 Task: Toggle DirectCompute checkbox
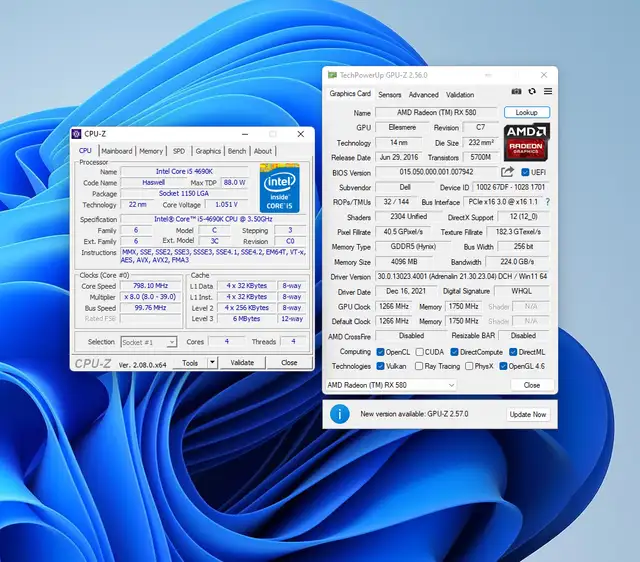[x=454, y=352]
